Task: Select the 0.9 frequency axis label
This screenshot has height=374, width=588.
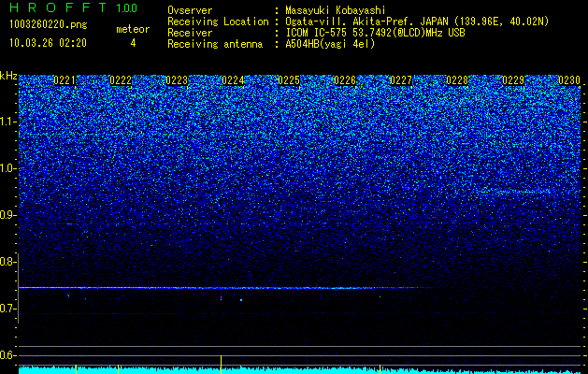Action: (x=8, y=215)
